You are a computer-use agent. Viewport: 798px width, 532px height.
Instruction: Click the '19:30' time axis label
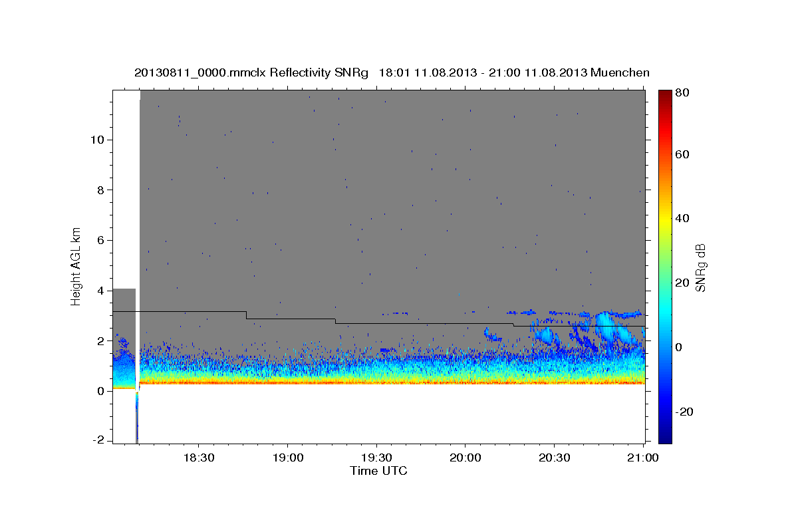[376, 458]
